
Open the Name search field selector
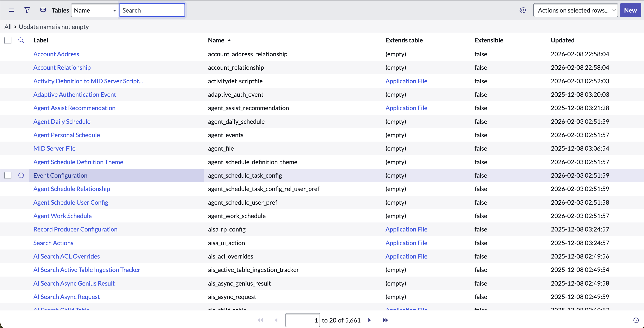[x=95, y=10]
